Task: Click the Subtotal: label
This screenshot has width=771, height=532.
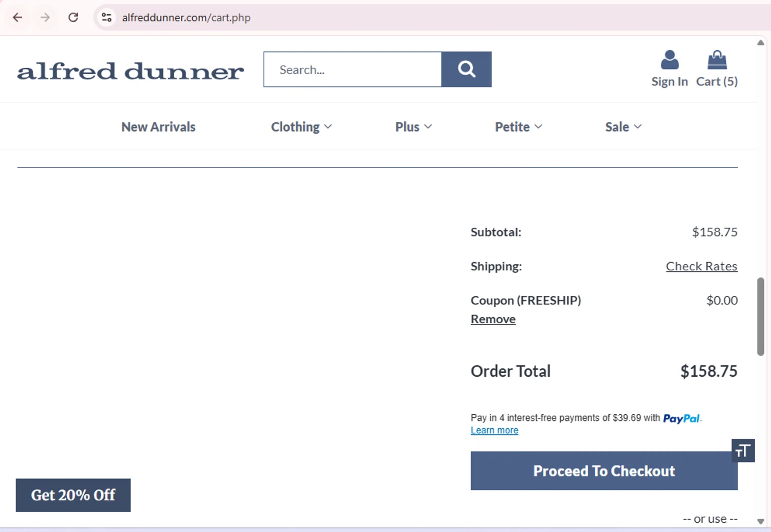Action: point(496,232)
